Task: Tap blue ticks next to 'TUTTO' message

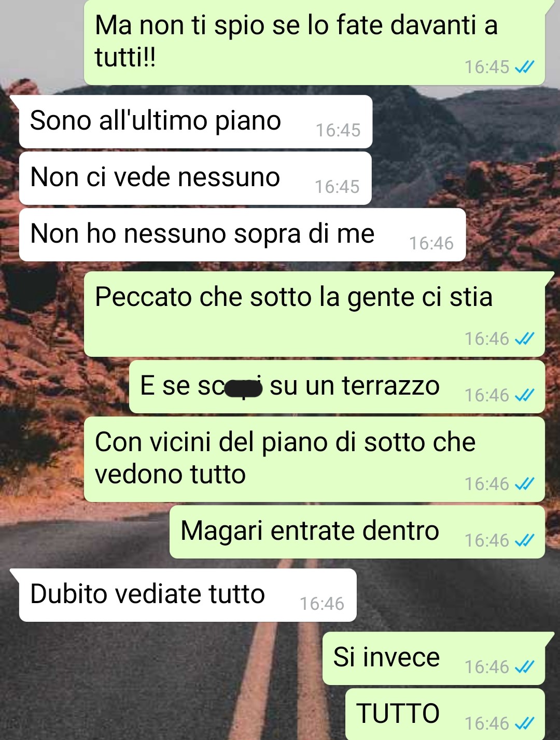Action: tap(524, 723)
